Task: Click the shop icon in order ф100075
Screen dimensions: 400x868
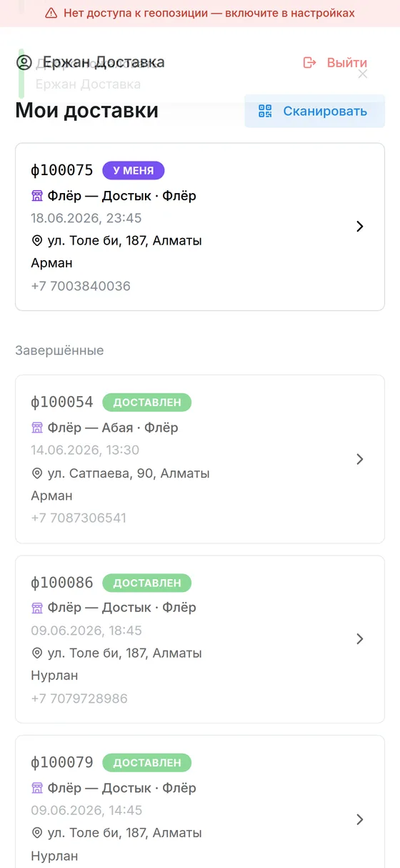Action: coord(37,196)
